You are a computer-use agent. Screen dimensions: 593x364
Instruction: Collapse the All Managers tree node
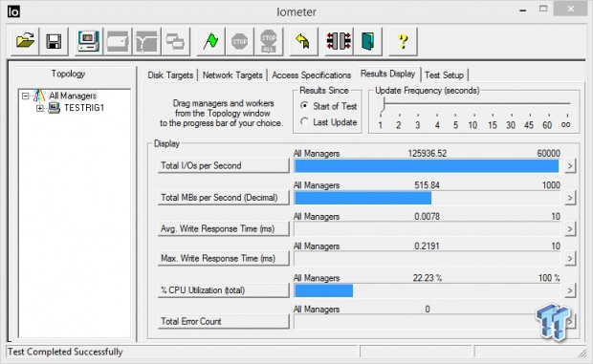(x=25, y=96)
